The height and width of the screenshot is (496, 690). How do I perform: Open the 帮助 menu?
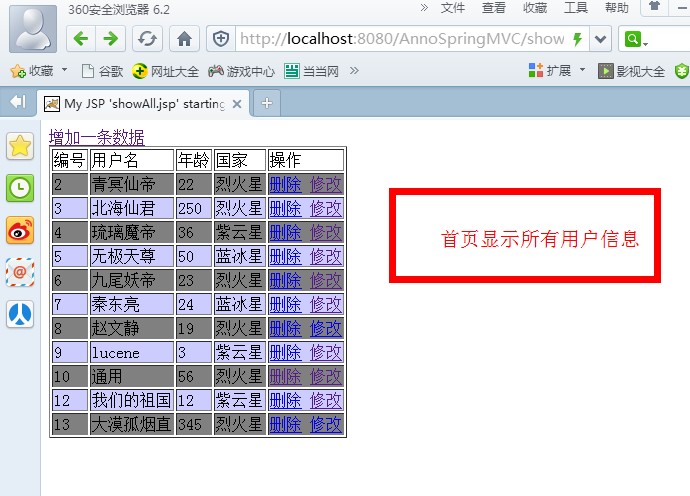[617, 7]
